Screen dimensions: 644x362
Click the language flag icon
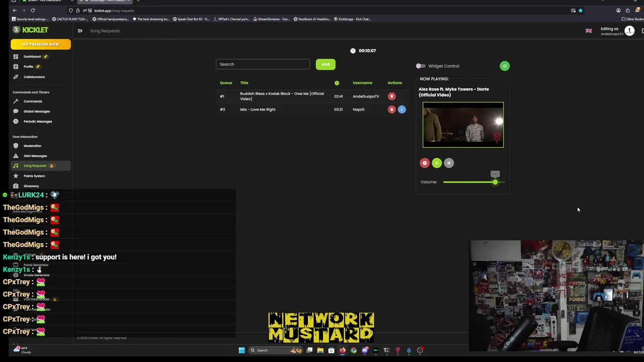coord(589,31)
